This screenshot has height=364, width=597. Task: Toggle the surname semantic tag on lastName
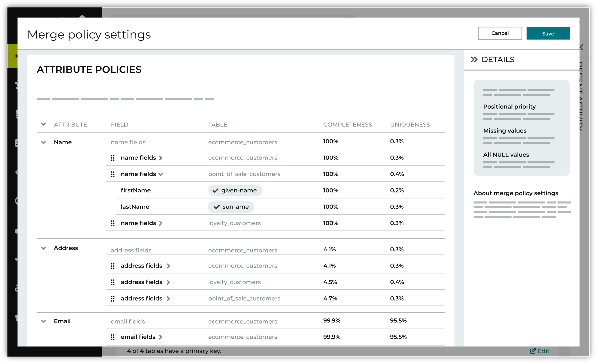[x=231, y=207]
